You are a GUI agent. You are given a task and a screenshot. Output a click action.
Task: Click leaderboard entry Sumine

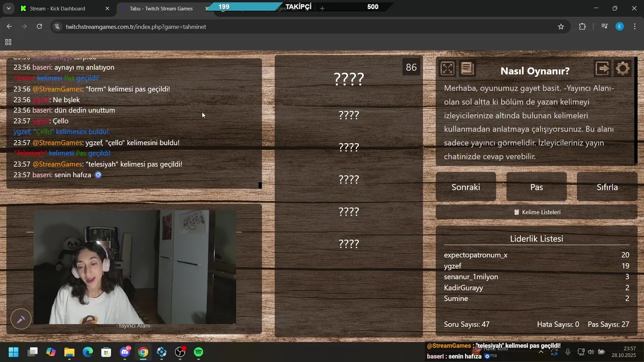tap(536, 299)
